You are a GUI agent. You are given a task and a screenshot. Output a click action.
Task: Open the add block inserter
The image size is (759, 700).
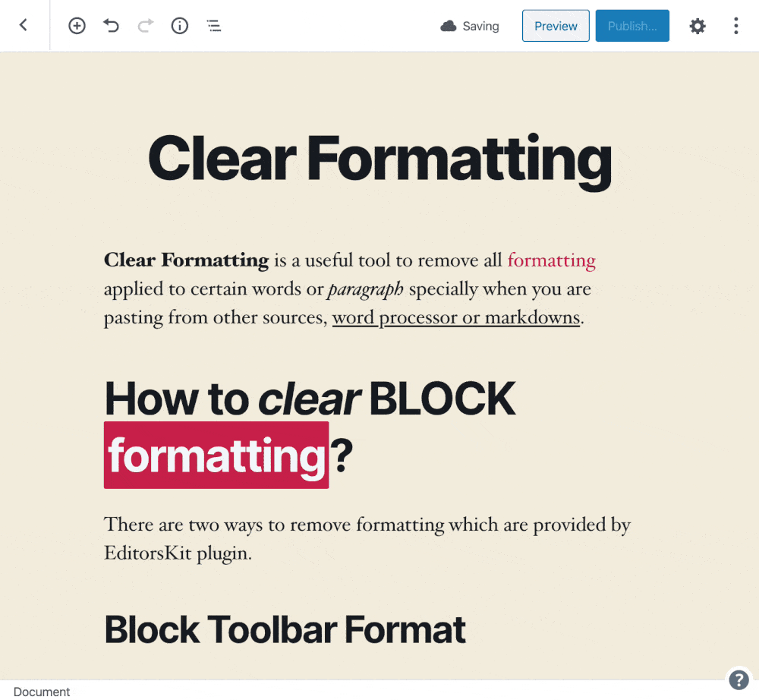tap(77, 26)
